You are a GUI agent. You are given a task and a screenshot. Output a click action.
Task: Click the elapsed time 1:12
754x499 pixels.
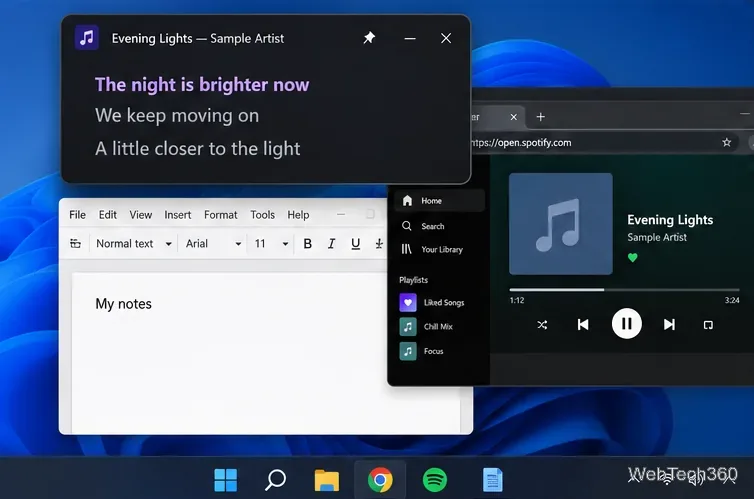(517, 300)
